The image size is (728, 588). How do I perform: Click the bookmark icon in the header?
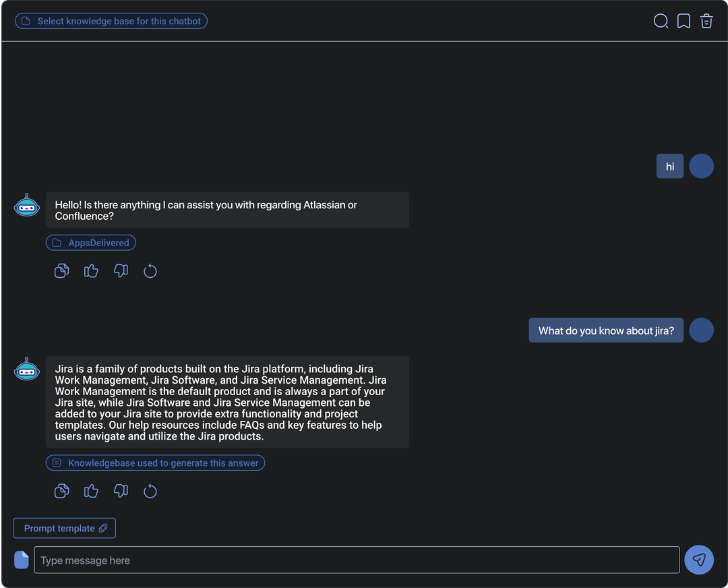point(684,21)
